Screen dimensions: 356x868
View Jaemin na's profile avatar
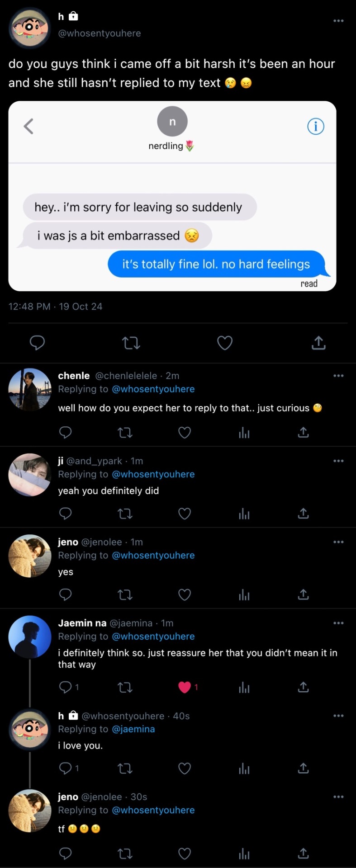pyautogui.click(x=30, y=637)
